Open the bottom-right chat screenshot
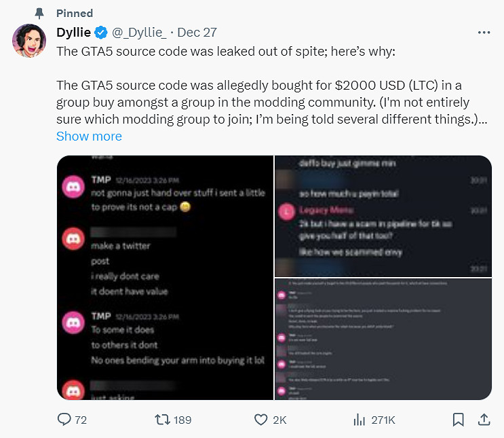 (383, 339)
